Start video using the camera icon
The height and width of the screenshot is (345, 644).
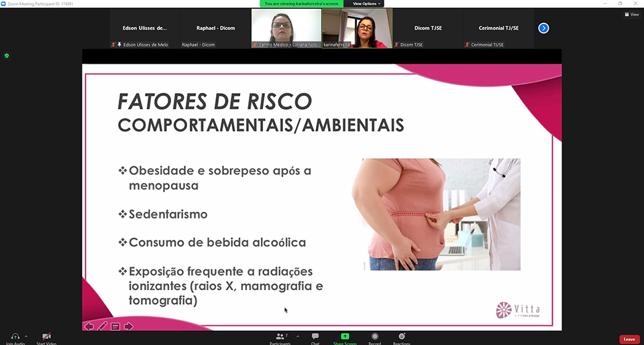[46, 336]
